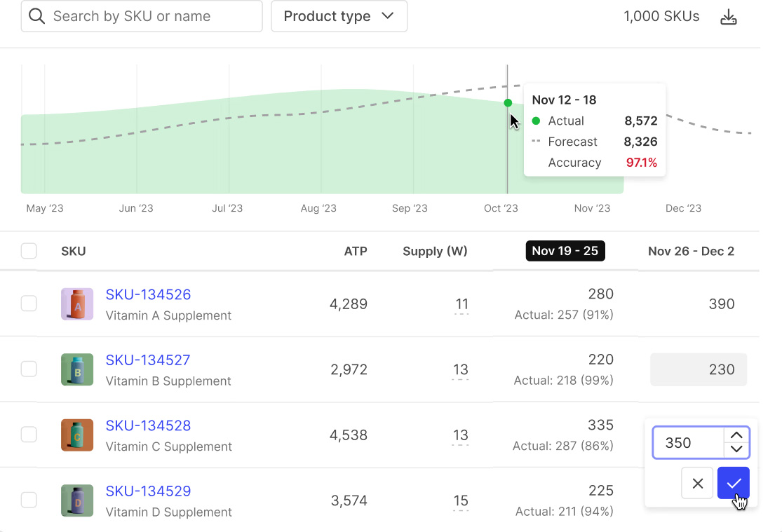Open Vitamin C Supplement product thumbnail

click(77, 435)
